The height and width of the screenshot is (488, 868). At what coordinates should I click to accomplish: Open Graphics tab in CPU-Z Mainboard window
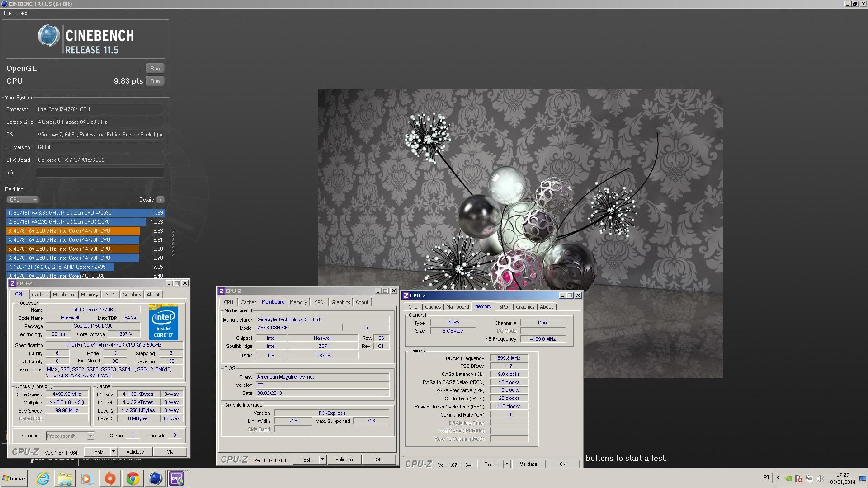pyautogui.click(x=341, y=302)
